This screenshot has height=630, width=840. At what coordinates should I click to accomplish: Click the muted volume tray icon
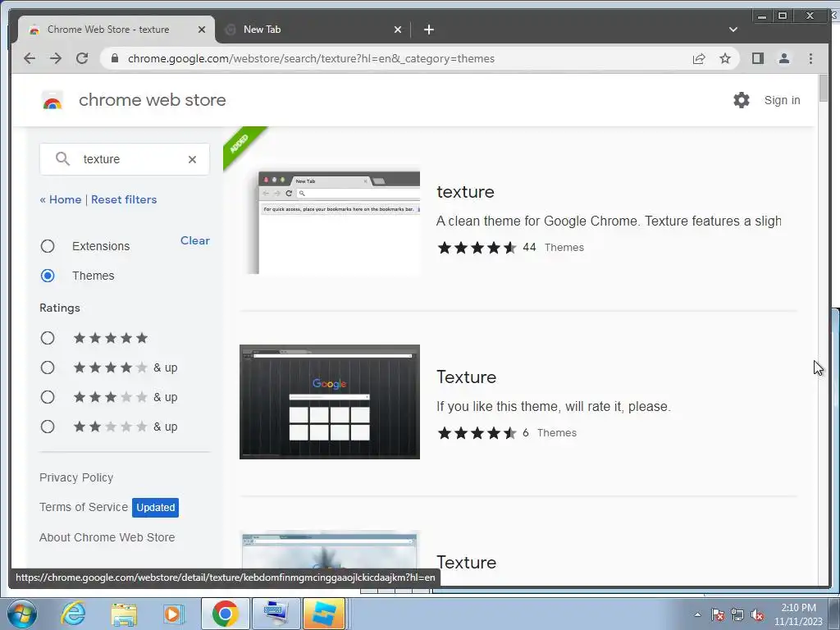coord(757,614)
